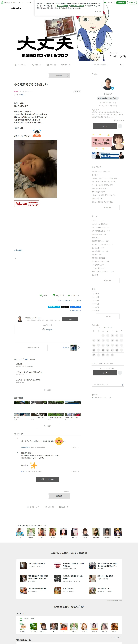Click the いいね like button

43,295
